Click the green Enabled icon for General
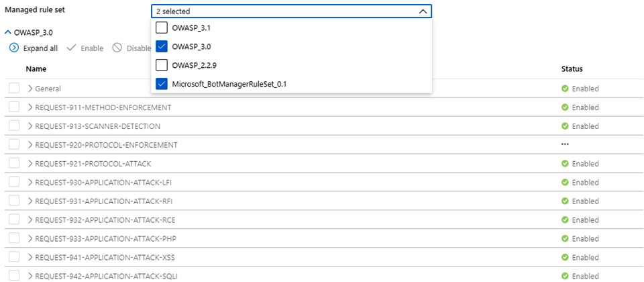This screenshot has height=282, width=644. (565, 89)
